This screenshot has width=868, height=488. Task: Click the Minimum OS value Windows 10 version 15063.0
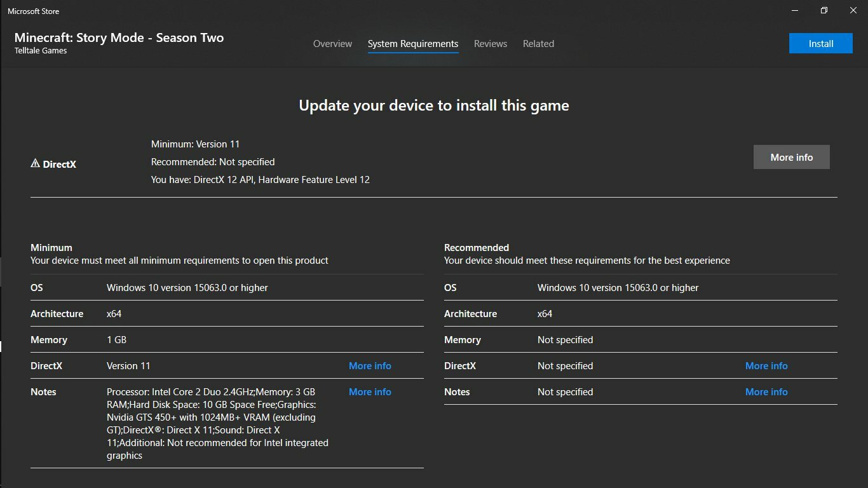[x=187, y=288]
